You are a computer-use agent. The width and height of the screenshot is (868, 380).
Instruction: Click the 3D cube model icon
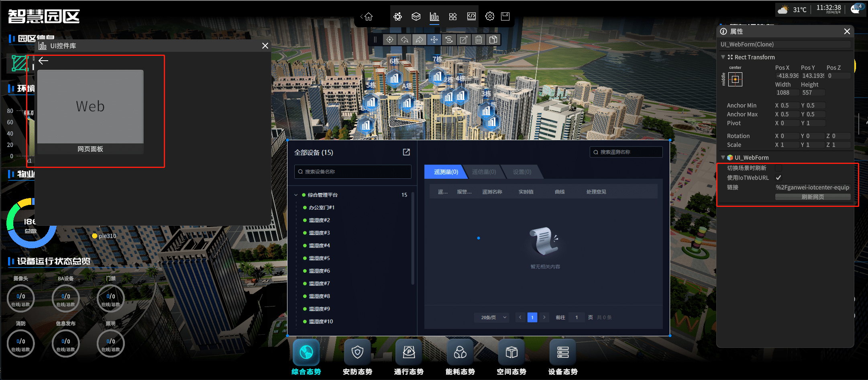pyautogui.click(x=416, y=16)
